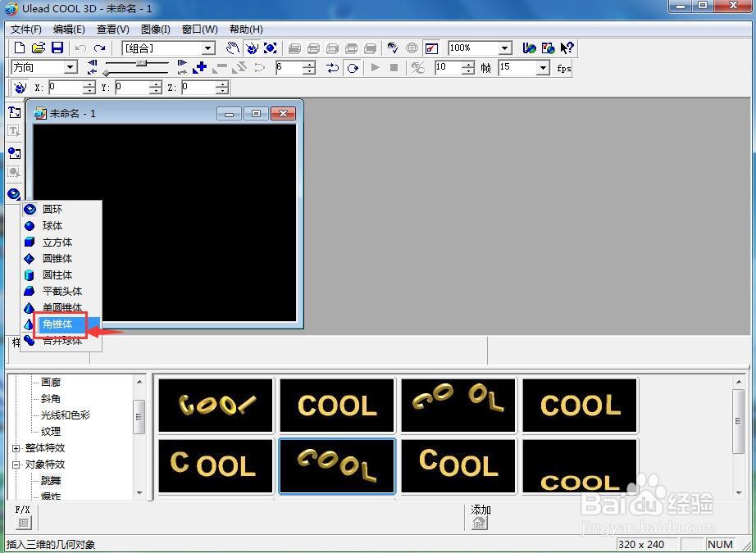
Task: Save the project with the floppy disk icon
Action: pos(57,48)
